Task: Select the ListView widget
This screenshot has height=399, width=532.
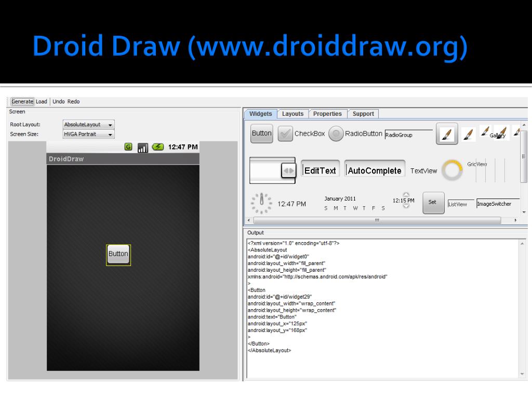Action: (460, 204)
